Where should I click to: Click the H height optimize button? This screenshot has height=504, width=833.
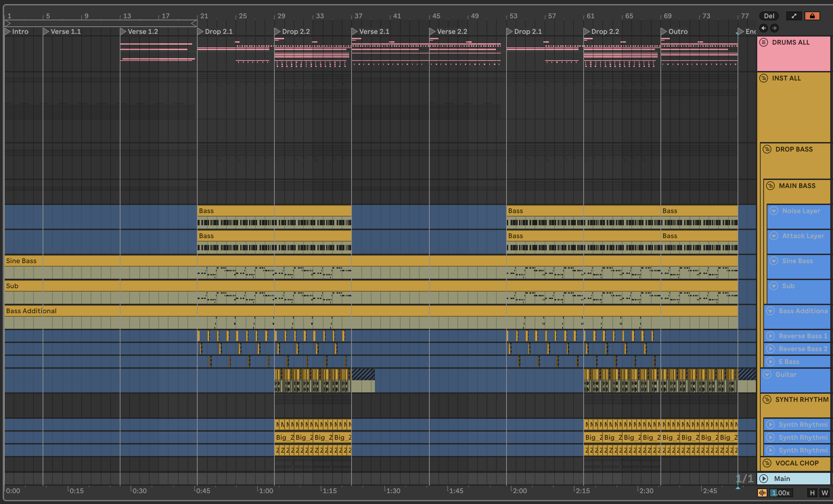[x=812, y=493]
